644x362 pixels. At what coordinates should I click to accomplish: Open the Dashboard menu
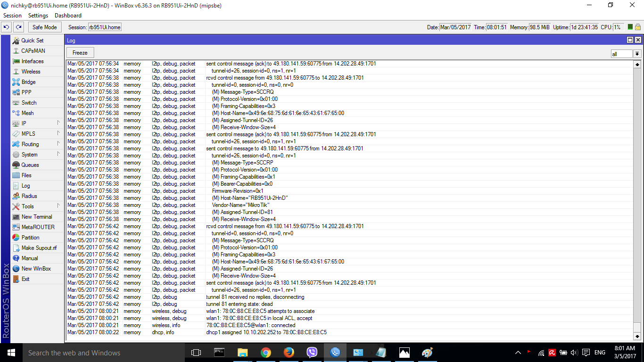68,16
